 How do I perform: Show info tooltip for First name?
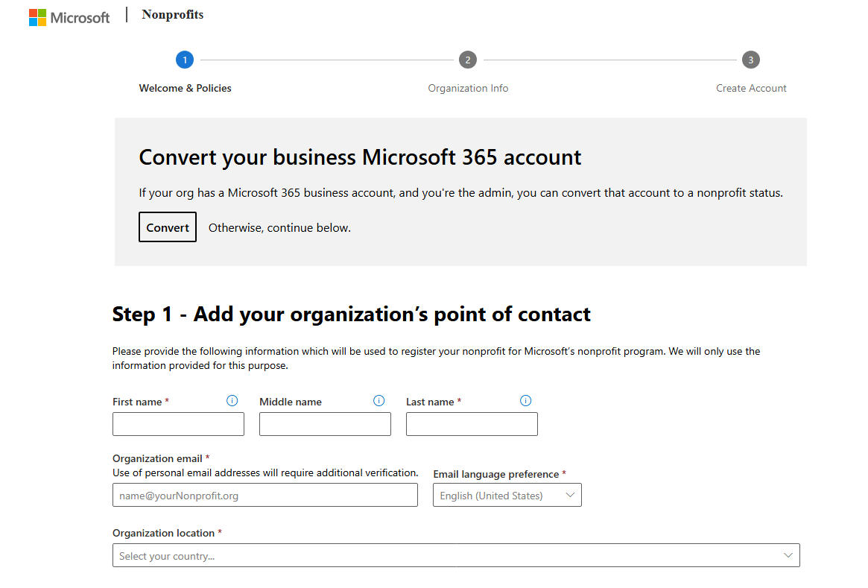(232, 401)
